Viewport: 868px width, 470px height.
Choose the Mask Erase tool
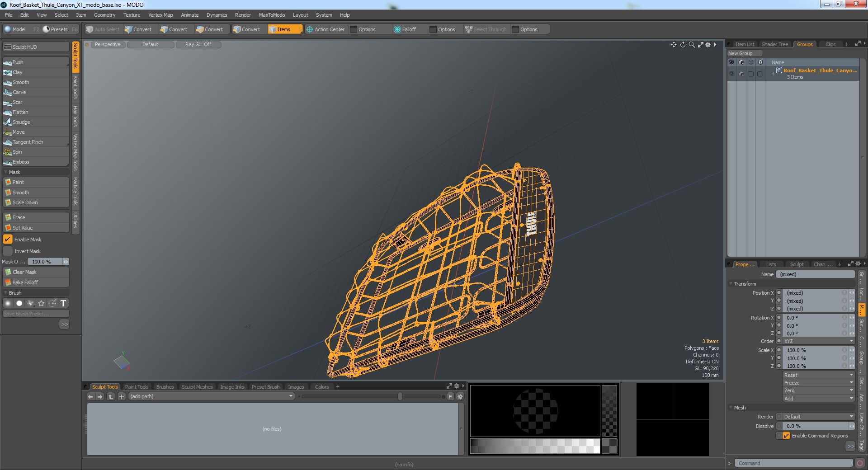point(36,217)
